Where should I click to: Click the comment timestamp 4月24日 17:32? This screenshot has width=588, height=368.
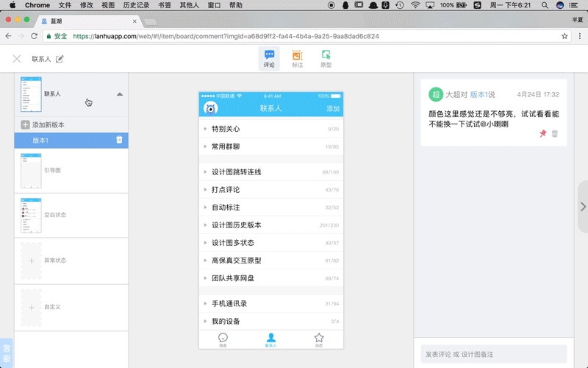(x=538, y=95)
